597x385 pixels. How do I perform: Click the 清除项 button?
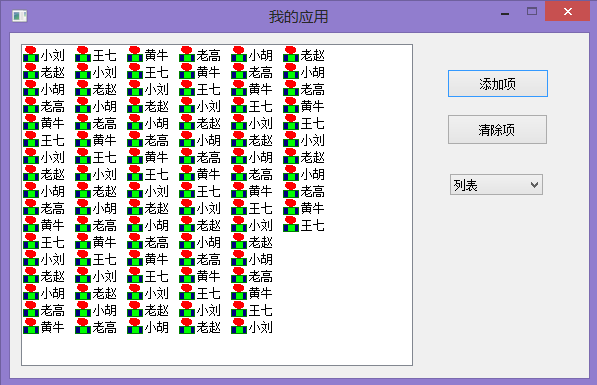(497, 130)
